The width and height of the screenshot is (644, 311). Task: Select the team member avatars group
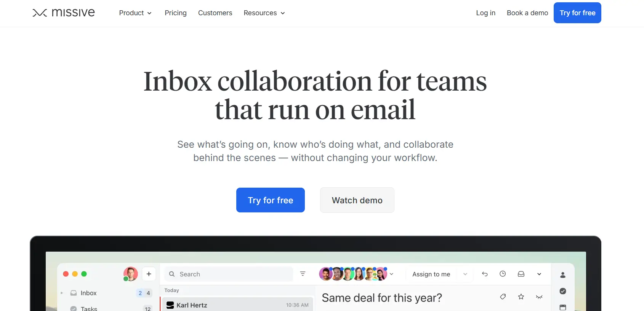(353, 274)
